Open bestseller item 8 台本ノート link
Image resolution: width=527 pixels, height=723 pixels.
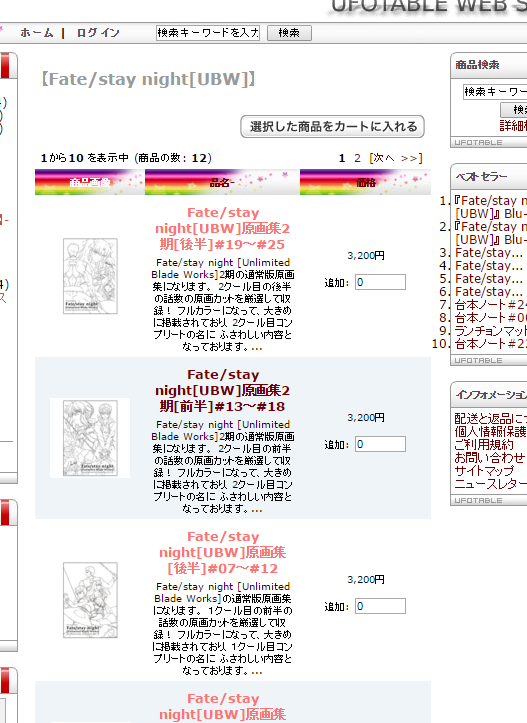[491, 317]
